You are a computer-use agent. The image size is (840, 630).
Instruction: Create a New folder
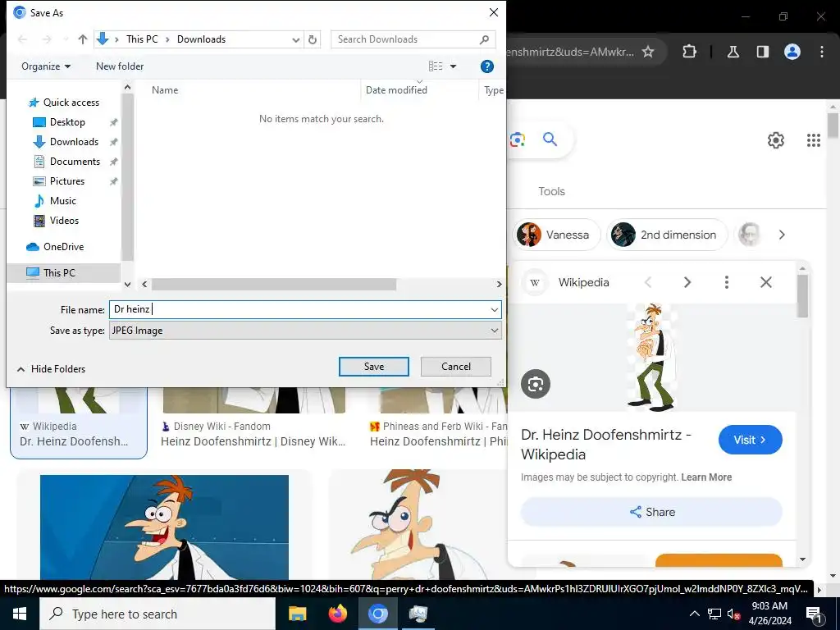120,66
